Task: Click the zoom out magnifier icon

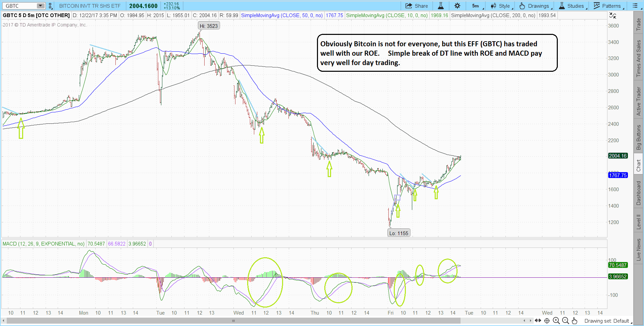Action: (x=565, y=321)
